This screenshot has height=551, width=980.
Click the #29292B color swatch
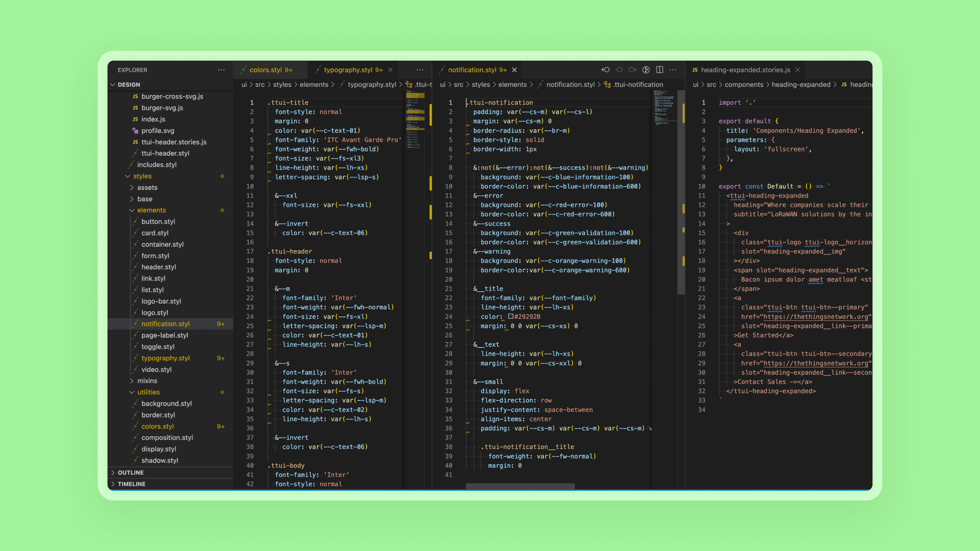(511, 317)
